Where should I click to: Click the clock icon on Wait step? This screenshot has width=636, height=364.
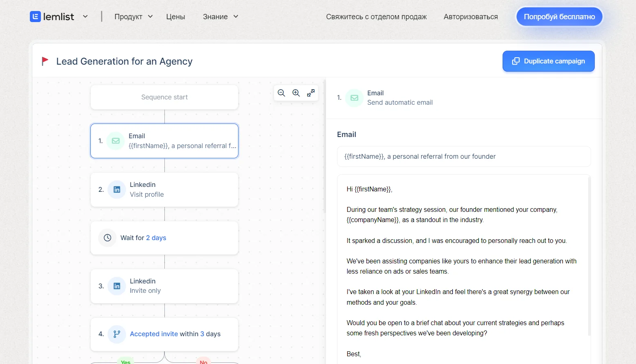pos(108,238)
